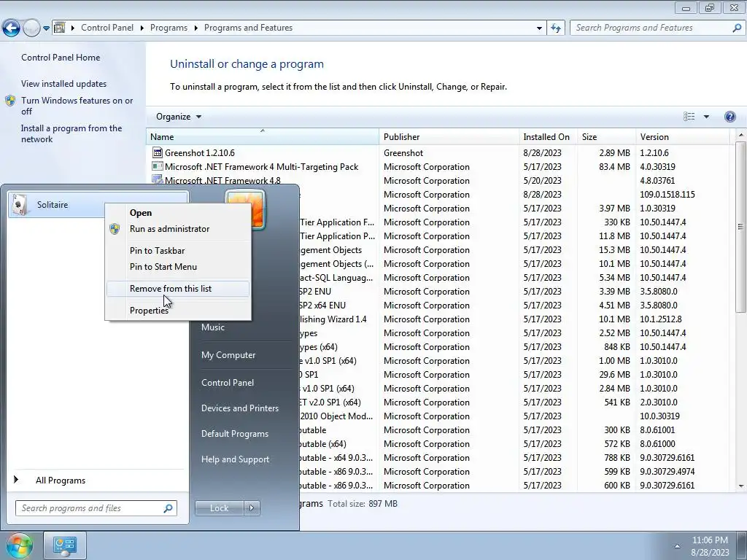
Task: Click the Control Panel address bar icon
Action: [x=59, y=28]
